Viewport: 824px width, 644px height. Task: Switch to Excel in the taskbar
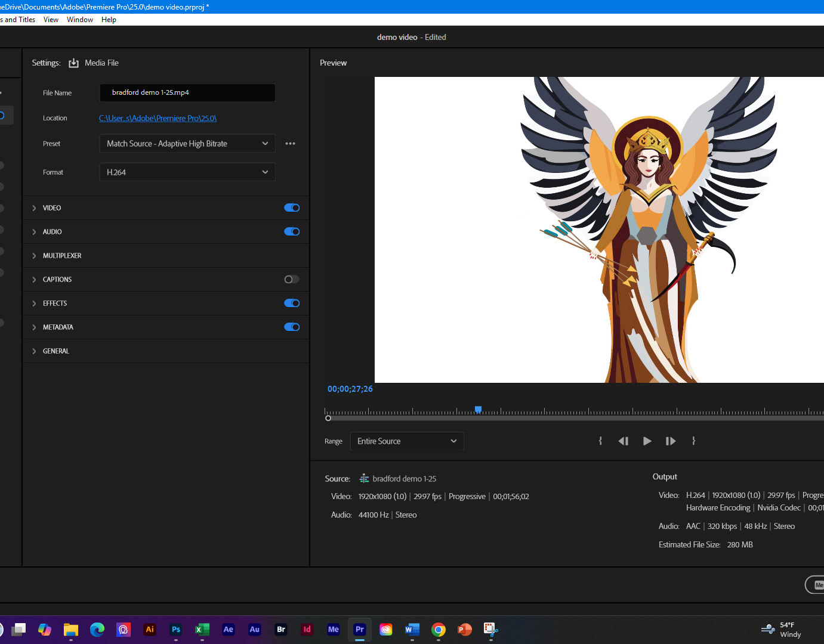point(202,630)
